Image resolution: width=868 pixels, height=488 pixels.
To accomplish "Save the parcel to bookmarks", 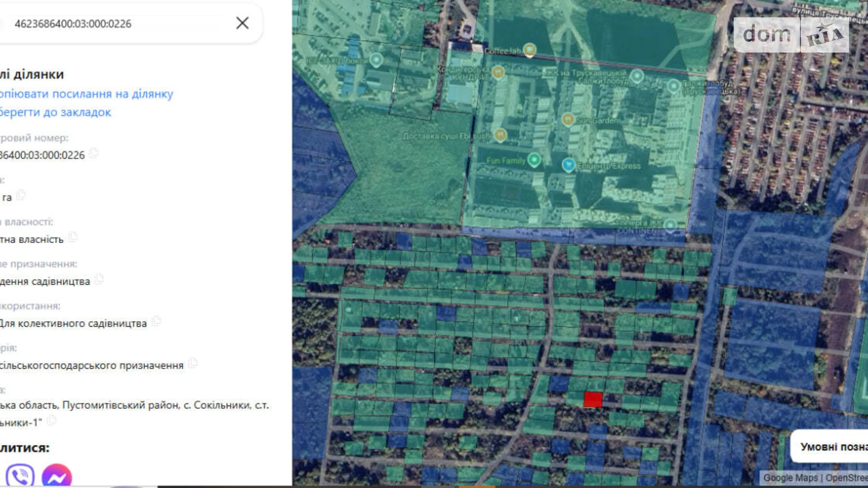I will [55, 112].
